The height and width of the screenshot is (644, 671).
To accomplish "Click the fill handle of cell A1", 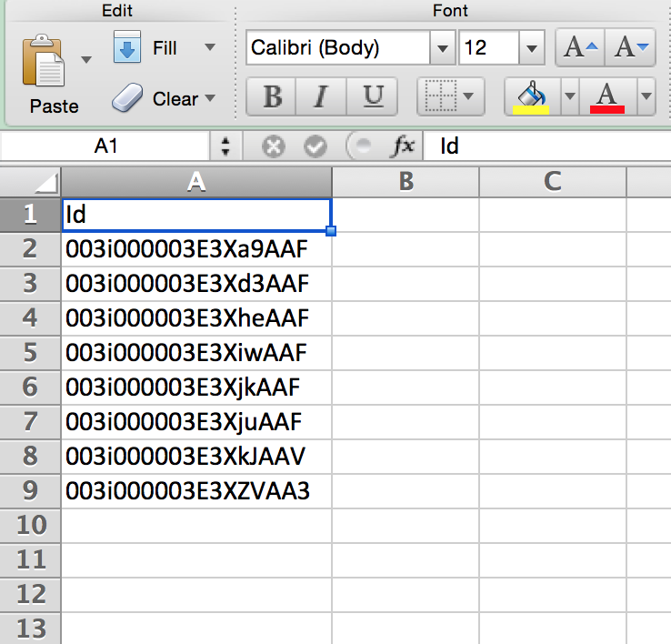I will 331,231.
